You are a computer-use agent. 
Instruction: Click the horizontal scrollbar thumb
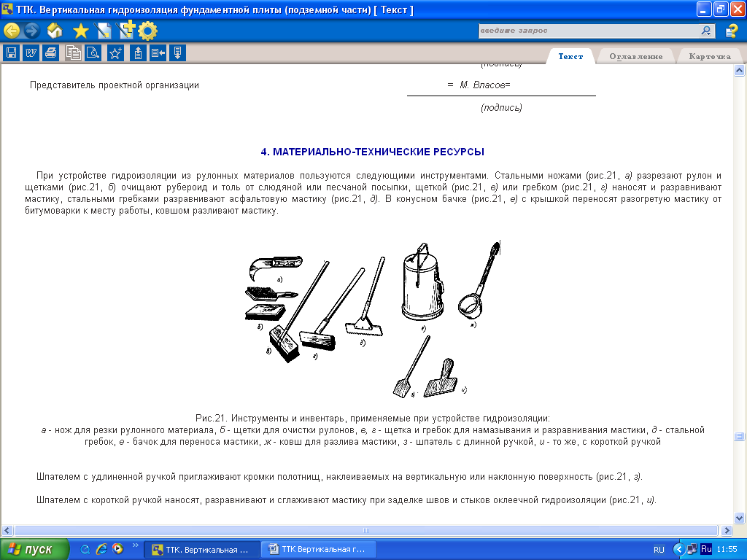point(366,530)
